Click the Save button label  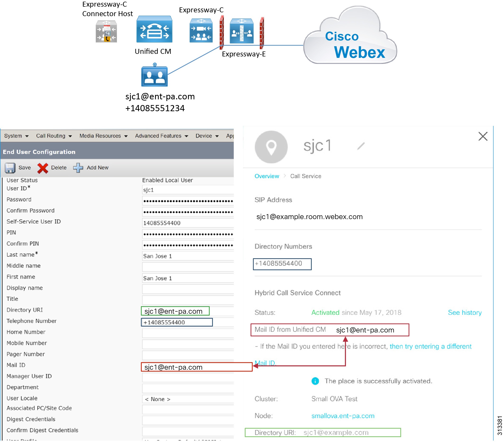tap(25, 168)
